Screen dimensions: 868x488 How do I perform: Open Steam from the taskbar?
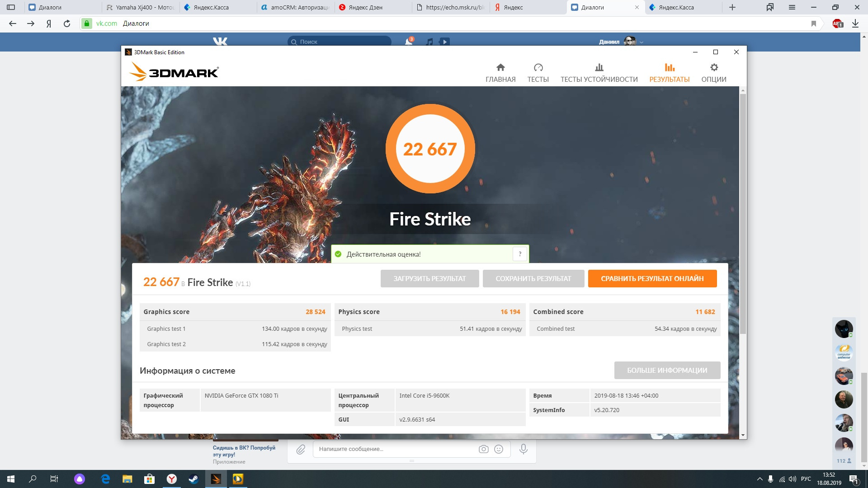pyautogui.click(x=193, y=479)
